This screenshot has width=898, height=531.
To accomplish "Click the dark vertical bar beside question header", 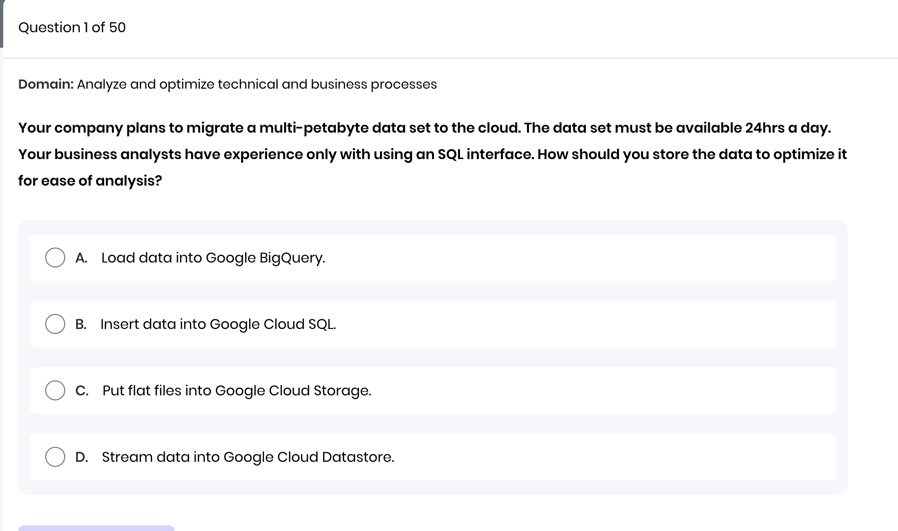I will 2,24.
